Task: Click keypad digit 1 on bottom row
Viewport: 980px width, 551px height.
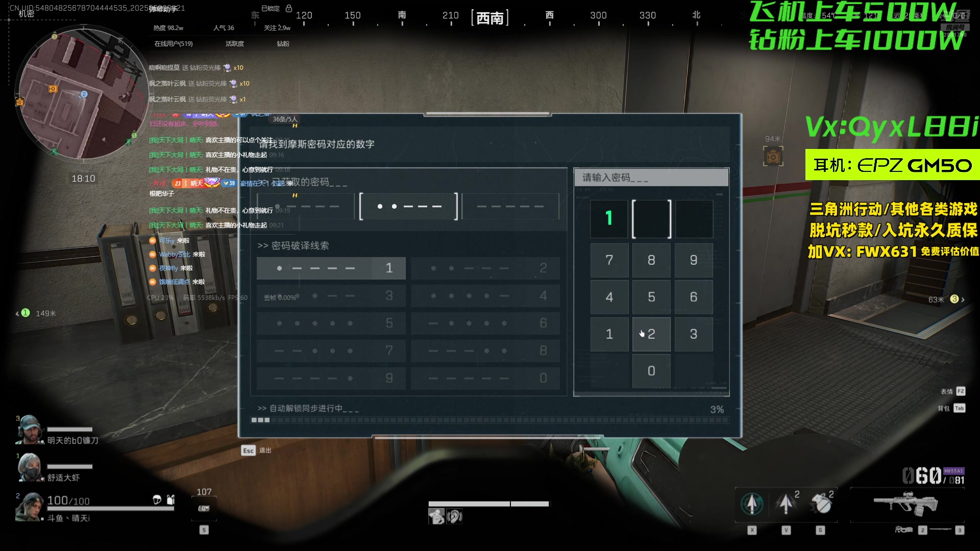Action: (x=609, y=334)
